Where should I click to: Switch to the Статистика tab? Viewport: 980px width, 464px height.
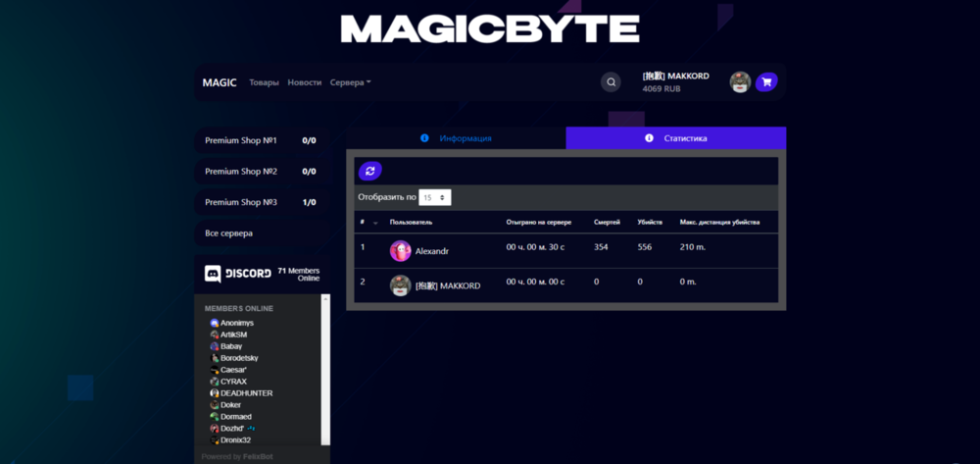point(676,138)
